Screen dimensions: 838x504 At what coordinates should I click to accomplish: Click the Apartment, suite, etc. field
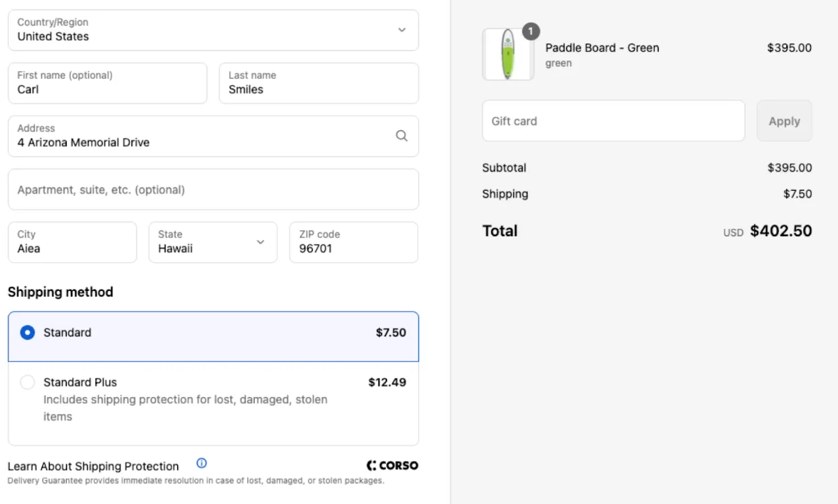click(213, 189)
